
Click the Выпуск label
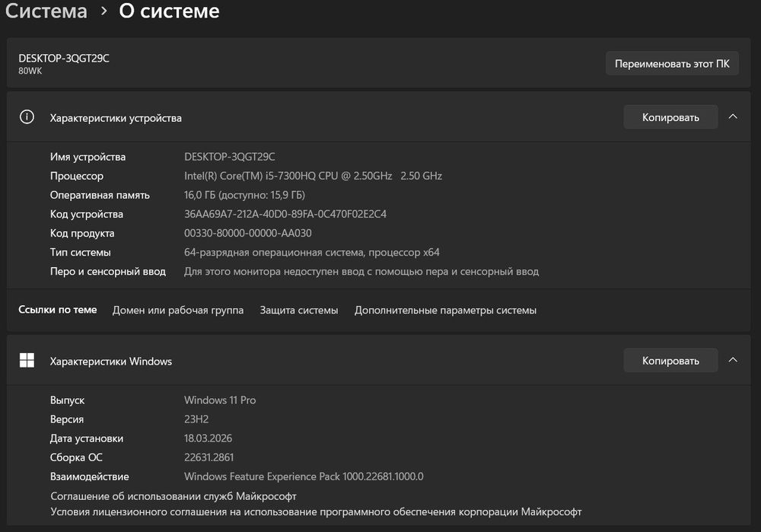click(x=68, y=400)
